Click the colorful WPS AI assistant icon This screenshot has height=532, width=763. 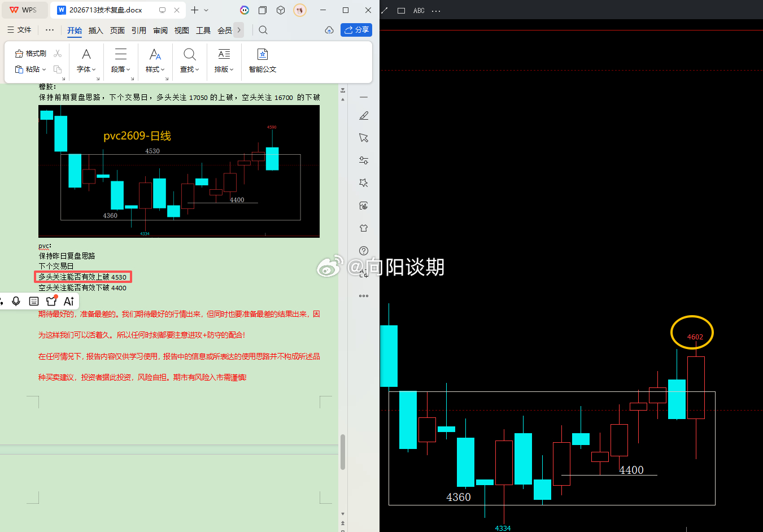pyautogui.click(x=245, y=10)
